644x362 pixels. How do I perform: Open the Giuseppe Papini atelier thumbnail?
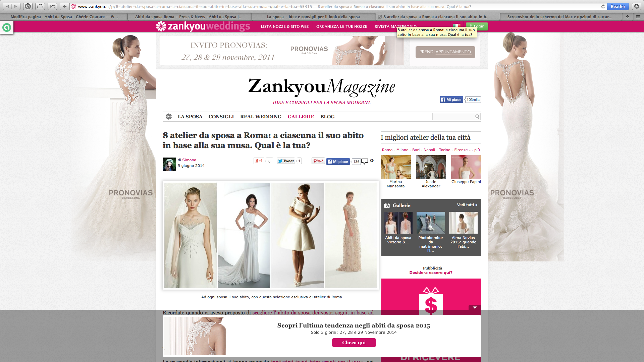click(466, 167)
